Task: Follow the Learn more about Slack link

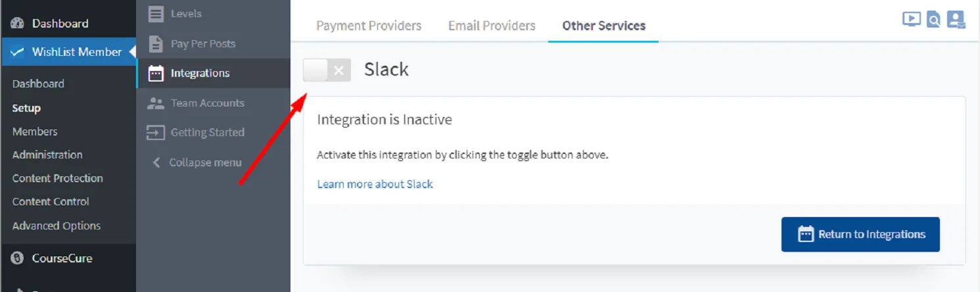Action: coord(375,184)
